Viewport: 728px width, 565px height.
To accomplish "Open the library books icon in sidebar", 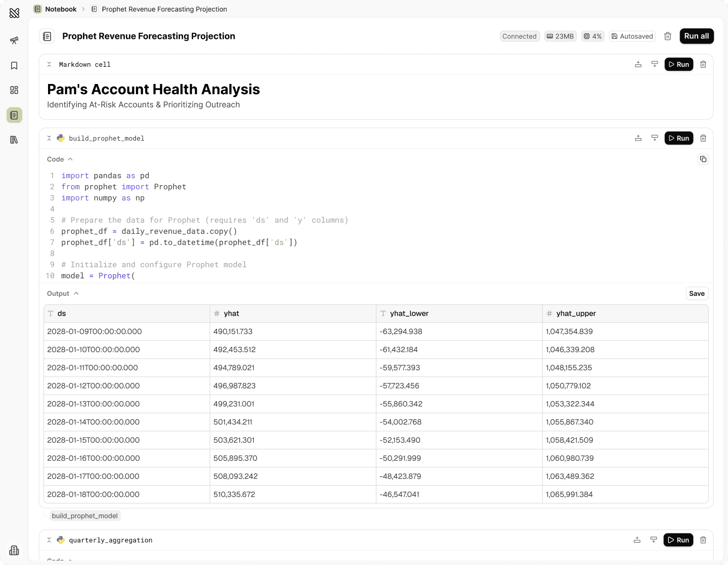I will coord(14,140).
